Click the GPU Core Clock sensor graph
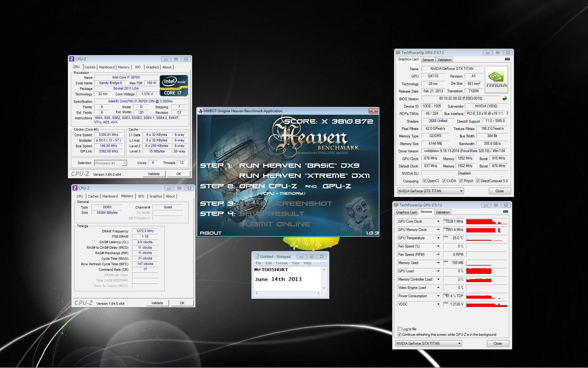Screen dimensions: 588x368 click(x=487, y=221)
